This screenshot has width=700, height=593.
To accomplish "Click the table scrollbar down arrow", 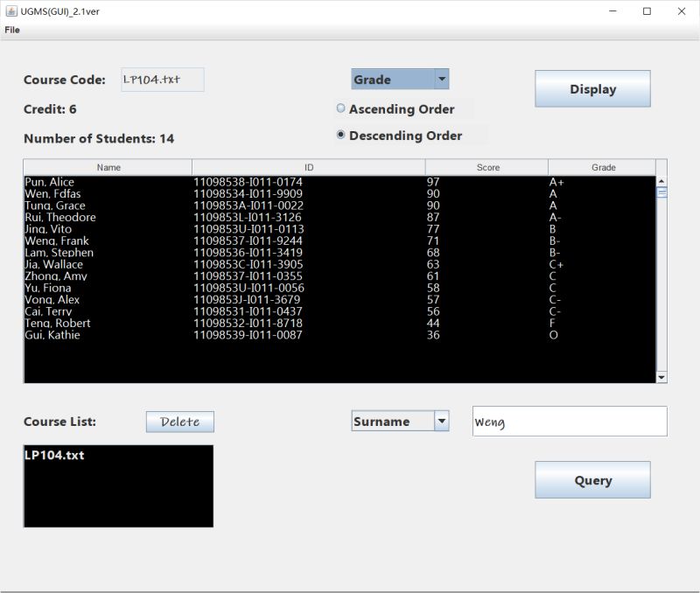I will pos(661,378).
